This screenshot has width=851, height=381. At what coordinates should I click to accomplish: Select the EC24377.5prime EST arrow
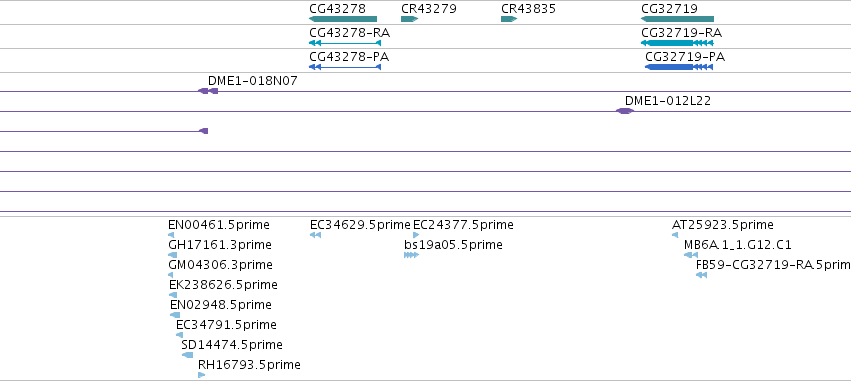pos(416,235)
